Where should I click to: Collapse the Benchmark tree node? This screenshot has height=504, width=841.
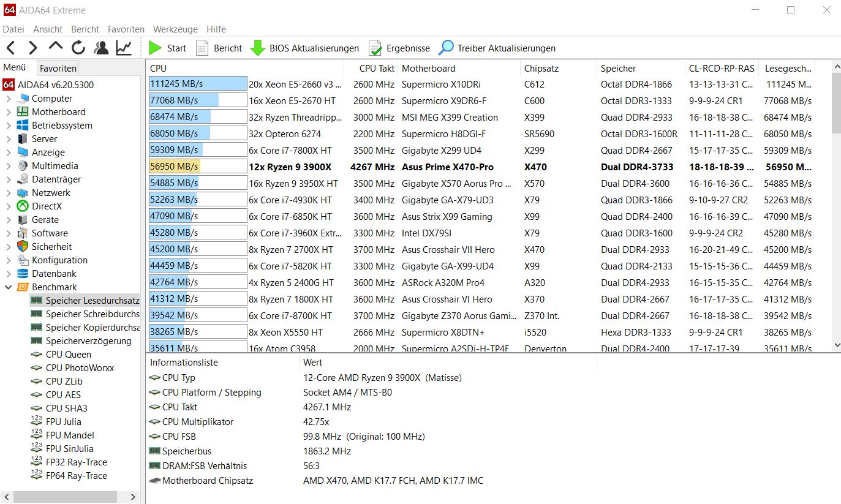point(9,287)
